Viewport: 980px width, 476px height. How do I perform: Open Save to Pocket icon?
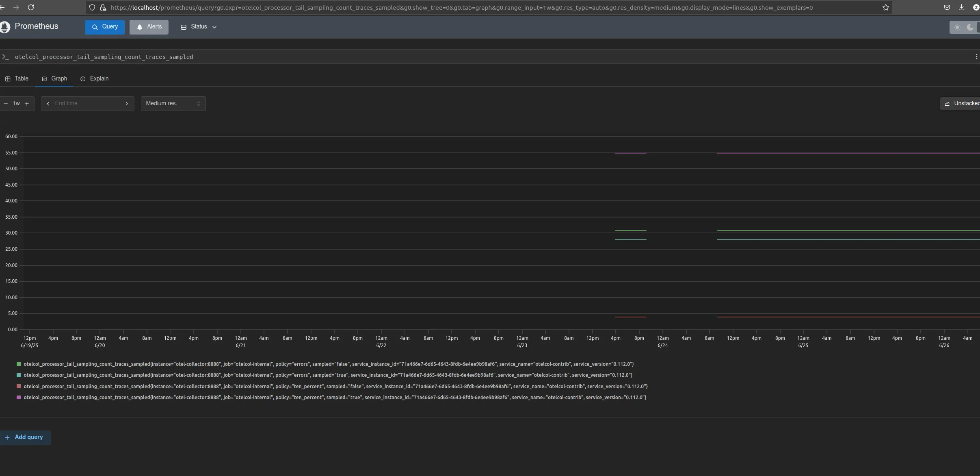click(x=947, y=7)
